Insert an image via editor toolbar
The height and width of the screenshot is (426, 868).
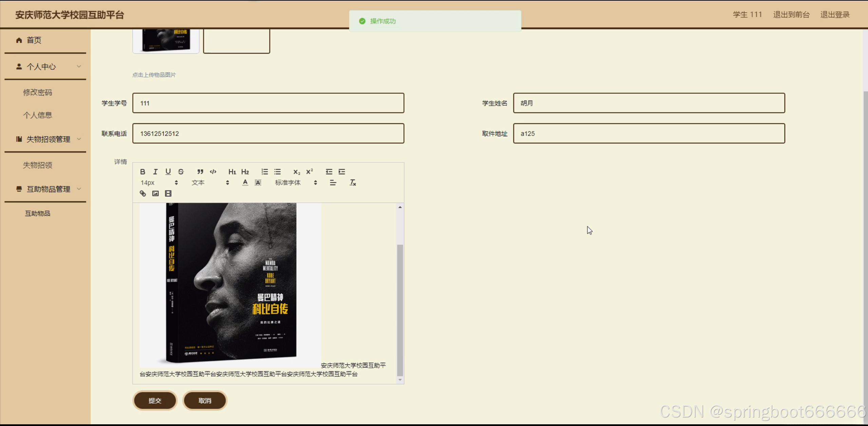[155, 193]
